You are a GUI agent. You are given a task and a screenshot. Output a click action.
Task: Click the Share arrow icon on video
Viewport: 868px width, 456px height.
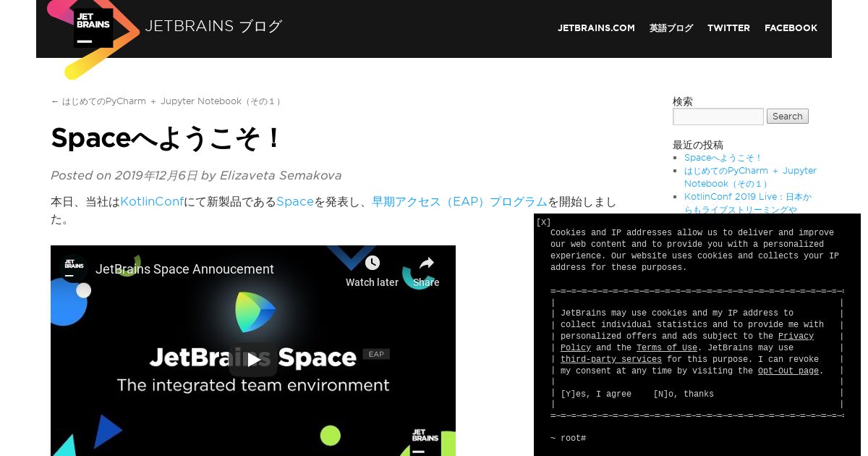coord(426,263)
